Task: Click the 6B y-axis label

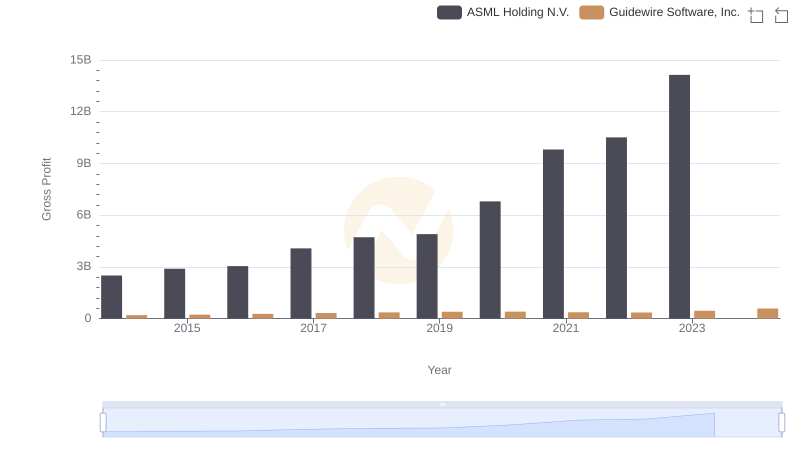Action: pyautogui.click(x=84, y=215)
